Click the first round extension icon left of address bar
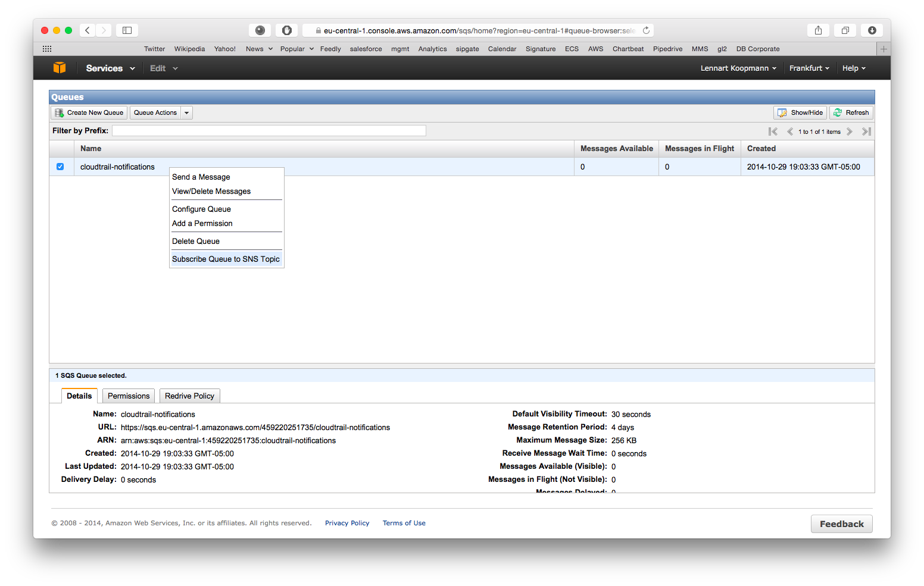 tap(260, 30)
